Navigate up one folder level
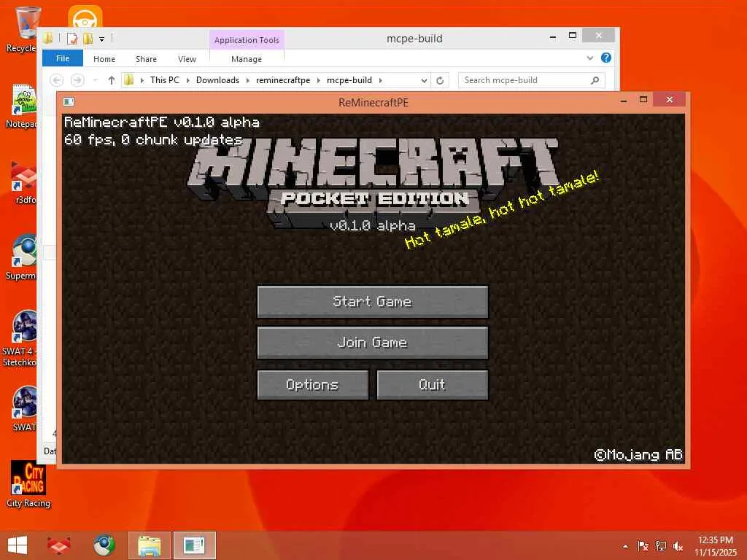 coord(111,80)
